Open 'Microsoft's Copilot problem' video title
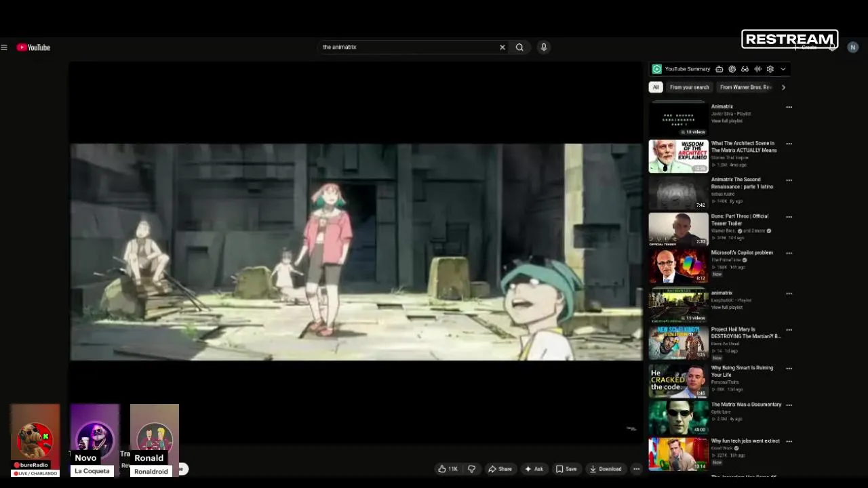Screen dimensions: 868x488 tap(742, 253)
